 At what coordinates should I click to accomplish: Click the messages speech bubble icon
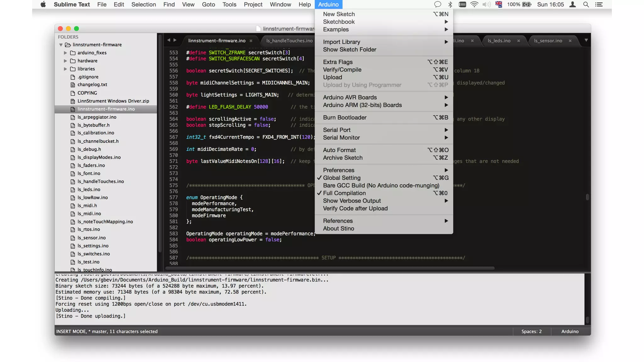(437, 4)
